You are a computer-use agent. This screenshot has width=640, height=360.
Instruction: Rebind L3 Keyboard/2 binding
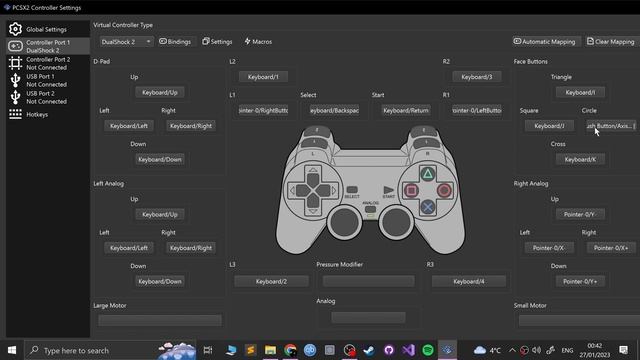271,282
